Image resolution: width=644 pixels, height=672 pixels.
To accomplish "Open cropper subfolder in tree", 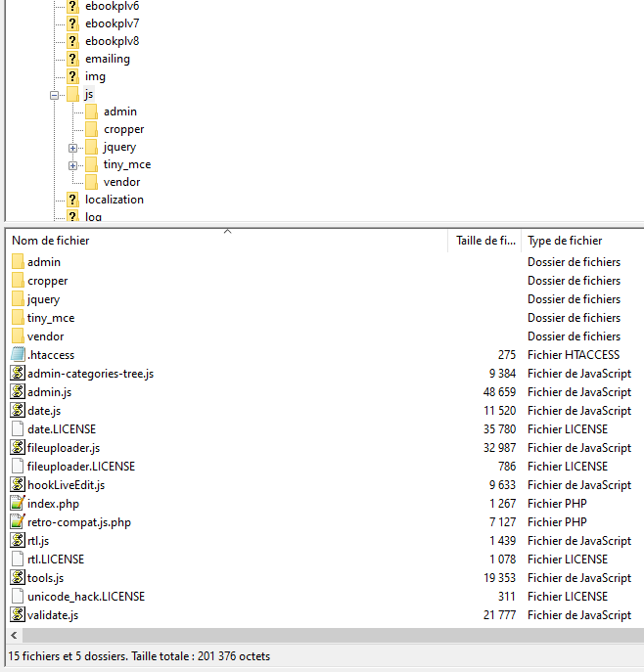I will [x=124, y=129].
